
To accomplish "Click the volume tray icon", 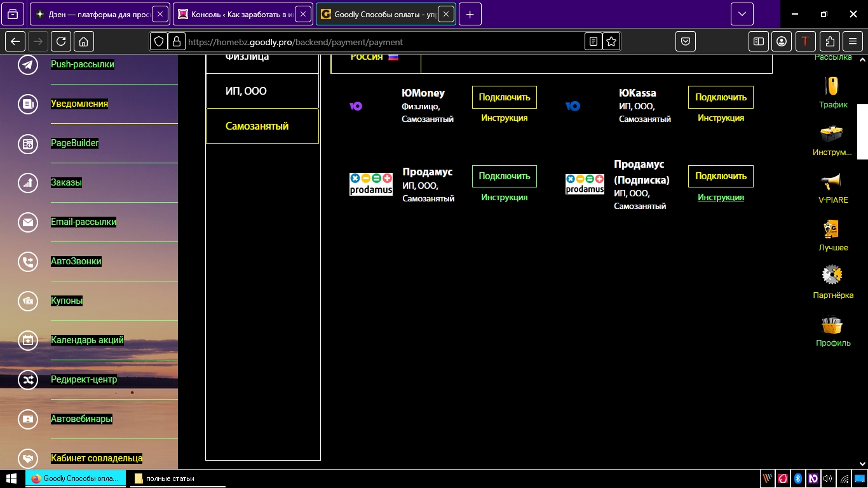I will pyautogui.click(x=827, y=478).
